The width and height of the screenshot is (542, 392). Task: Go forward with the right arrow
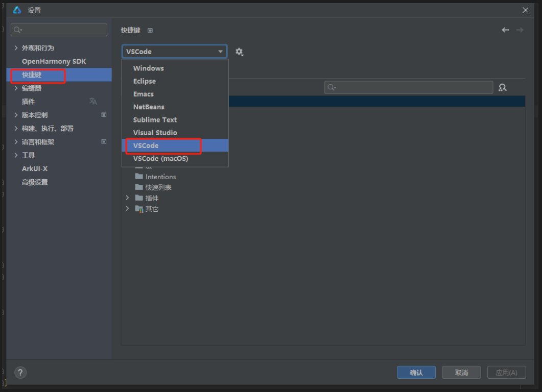520,30
